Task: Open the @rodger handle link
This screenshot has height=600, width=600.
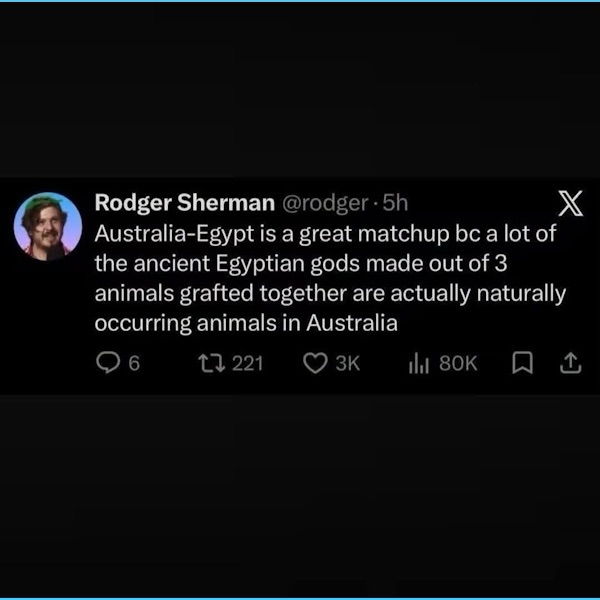Action: pyautogui.click(x=326, y=203)
